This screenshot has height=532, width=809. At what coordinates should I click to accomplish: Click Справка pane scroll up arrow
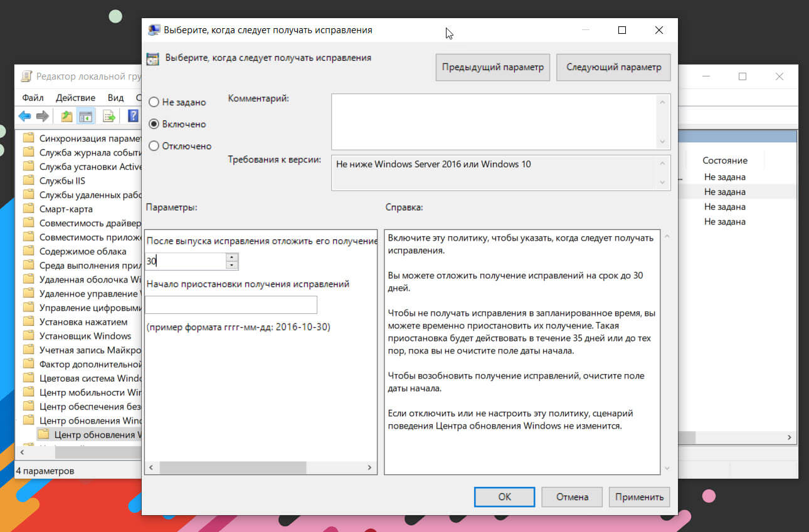point(666,236)
